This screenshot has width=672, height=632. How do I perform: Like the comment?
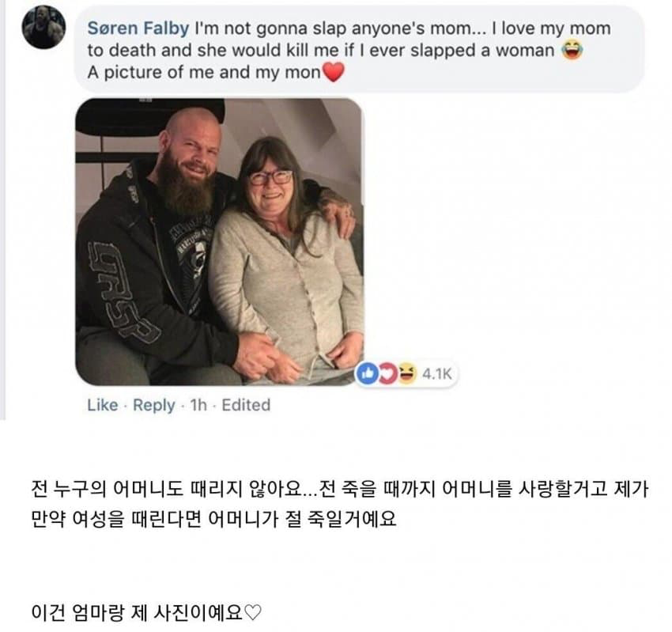click(103, 405)
